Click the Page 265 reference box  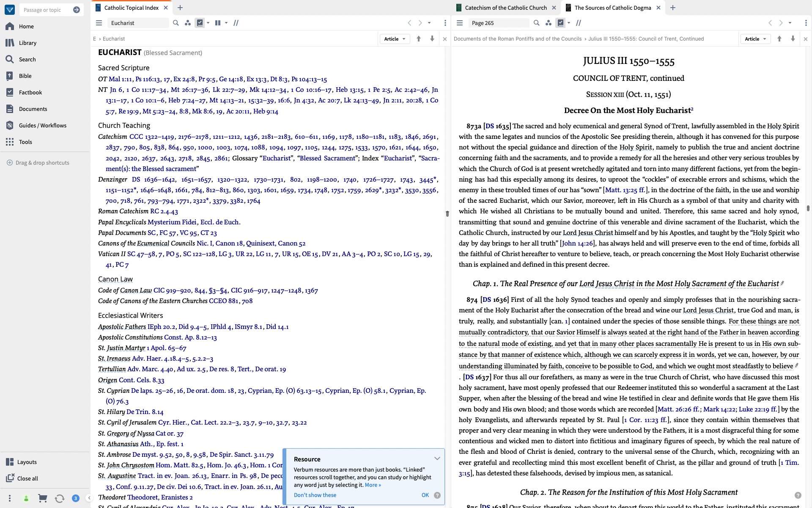click(x=498, y=23)
